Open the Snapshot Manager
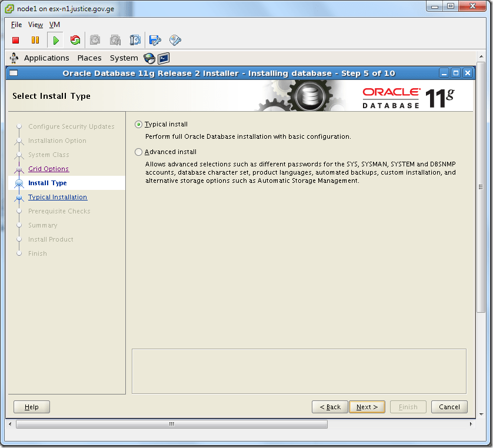The height and width of the screenshot is (448, 493). coord(135,40)
